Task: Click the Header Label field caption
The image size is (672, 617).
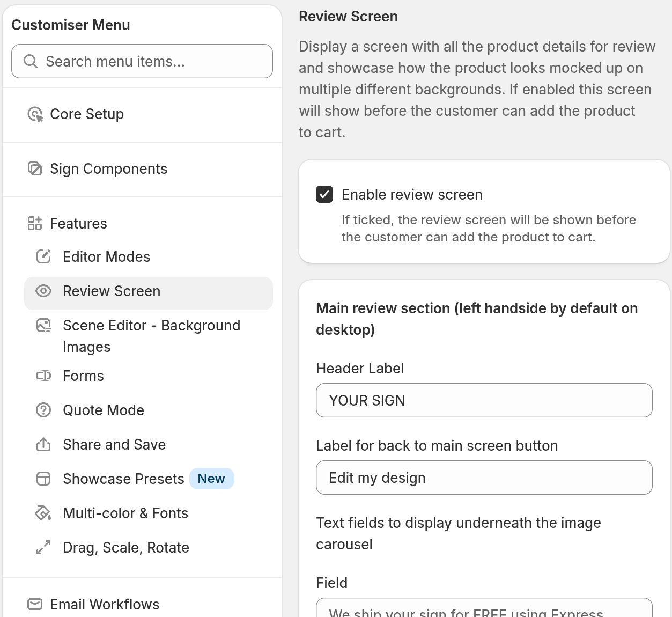Action: pyautogui.click(x=360, y=368)
